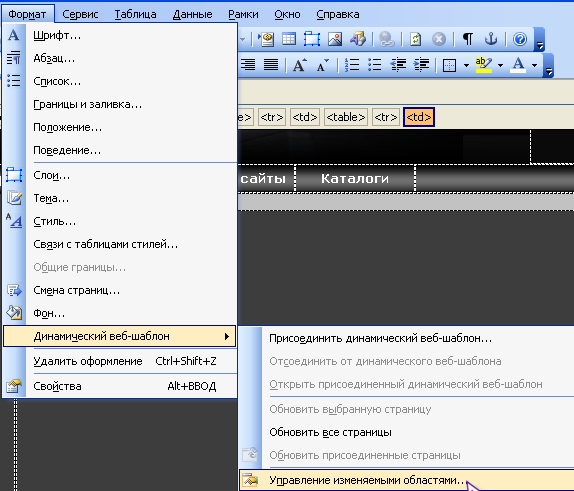The image size is (574, 491).
Task: Open the Данные menu
Action: [x=193, y=14]
